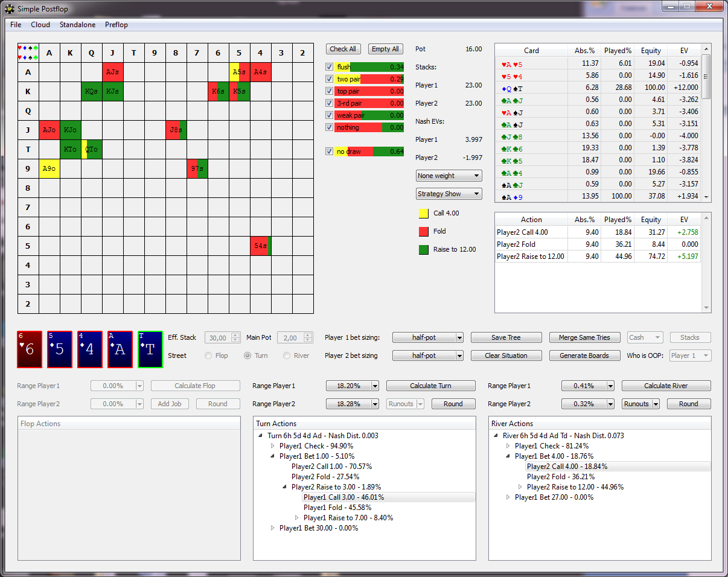Toggle the nothing checkbox
The image size is (728, 577).
(x=329, y=127)
